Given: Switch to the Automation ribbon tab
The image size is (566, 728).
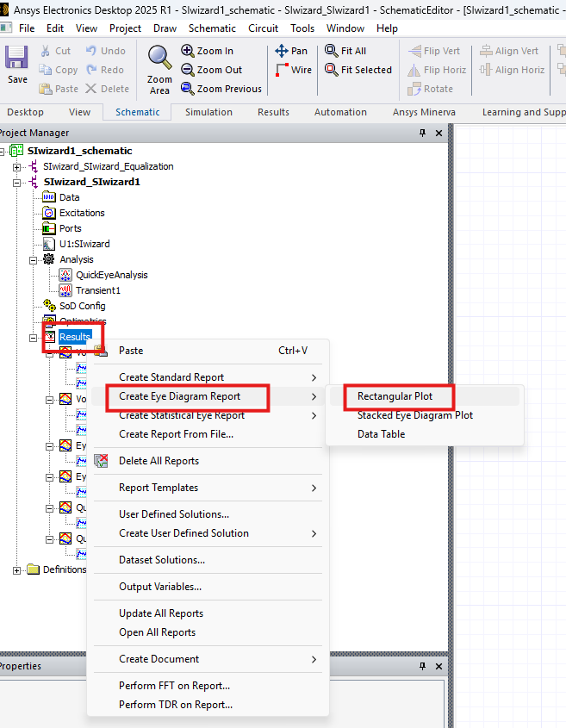Looking at the screenshot, I should coord(340,112).
